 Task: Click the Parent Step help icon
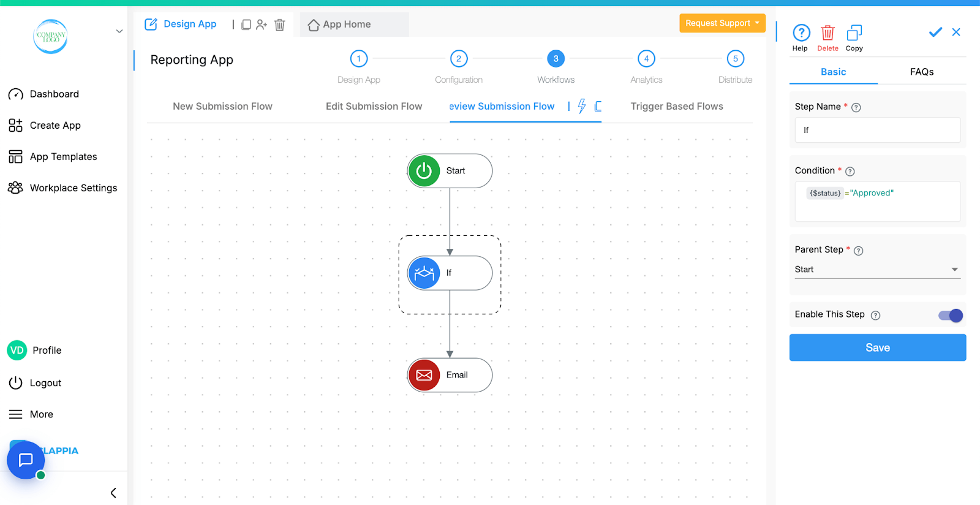click(859, 251)
